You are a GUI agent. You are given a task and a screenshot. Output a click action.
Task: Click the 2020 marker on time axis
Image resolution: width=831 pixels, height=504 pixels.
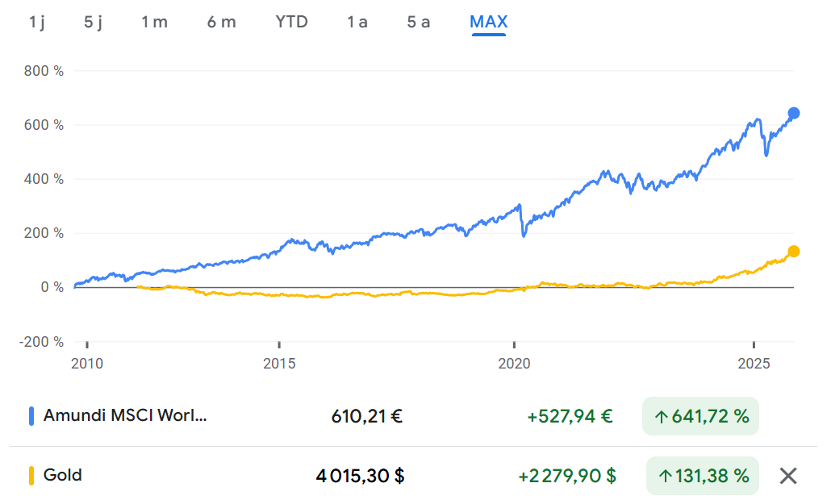click(x=515, y=363)
